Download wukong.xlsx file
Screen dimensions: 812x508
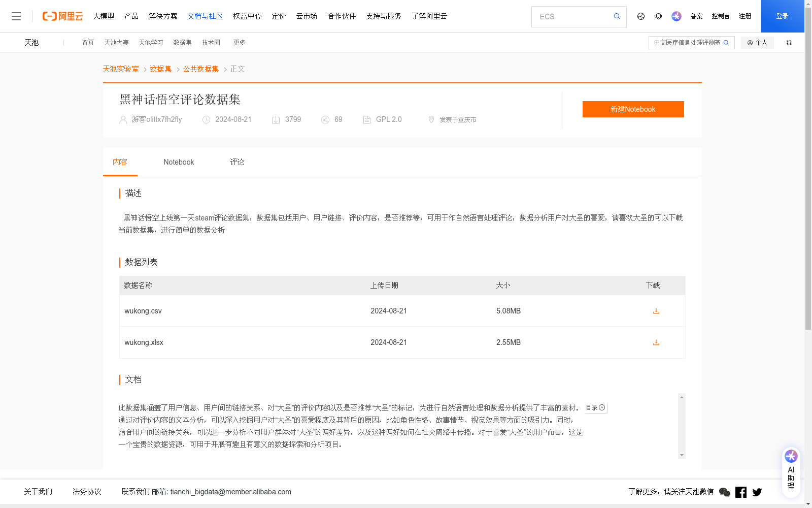click(656, 342)
